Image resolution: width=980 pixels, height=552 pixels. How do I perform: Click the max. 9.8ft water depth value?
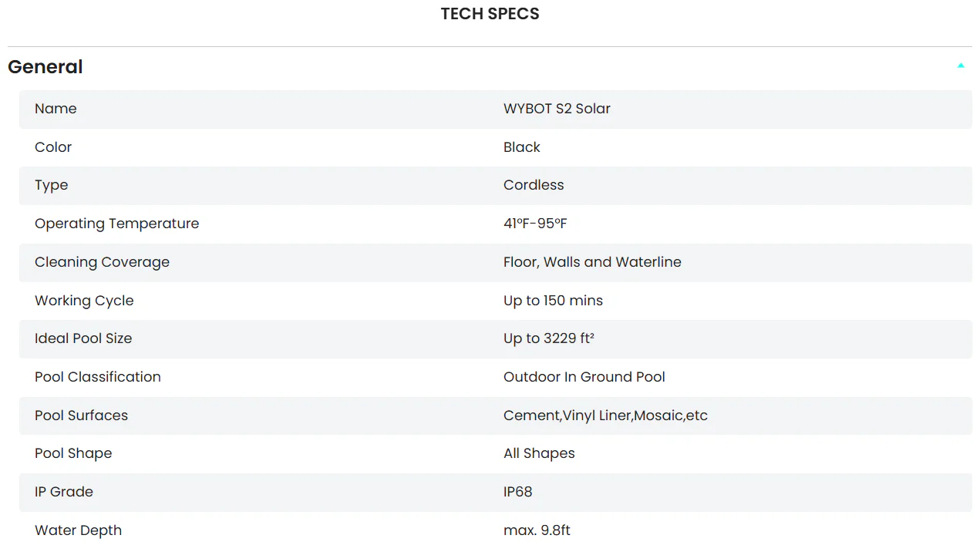537,530
